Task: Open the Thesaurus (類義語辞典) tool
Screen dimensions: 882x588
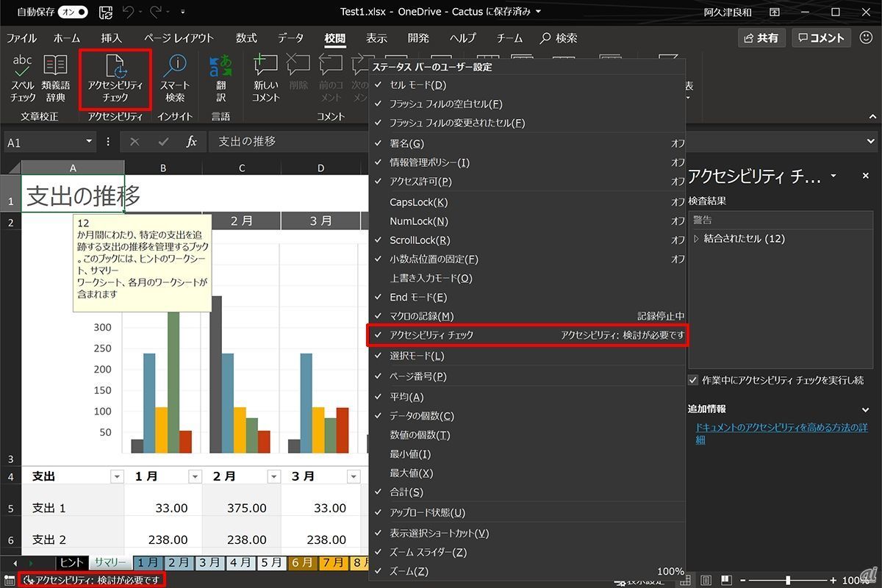Action: (55, 79)
